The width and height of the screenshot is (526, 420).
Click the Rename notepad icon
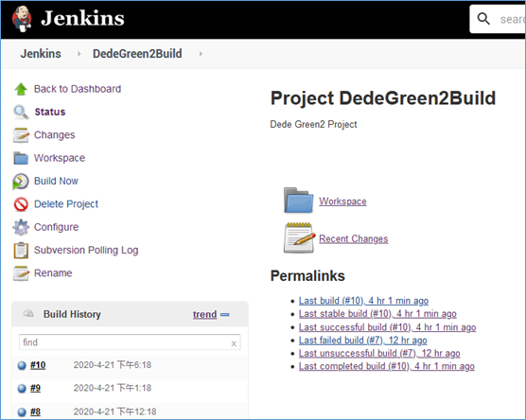(x=21, y=273)
